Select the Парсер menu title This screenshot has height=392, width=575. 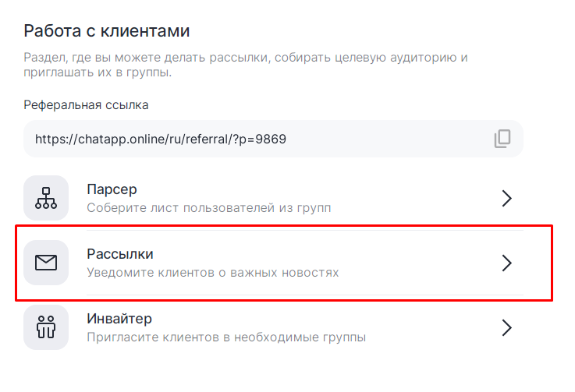coord(112,189)
